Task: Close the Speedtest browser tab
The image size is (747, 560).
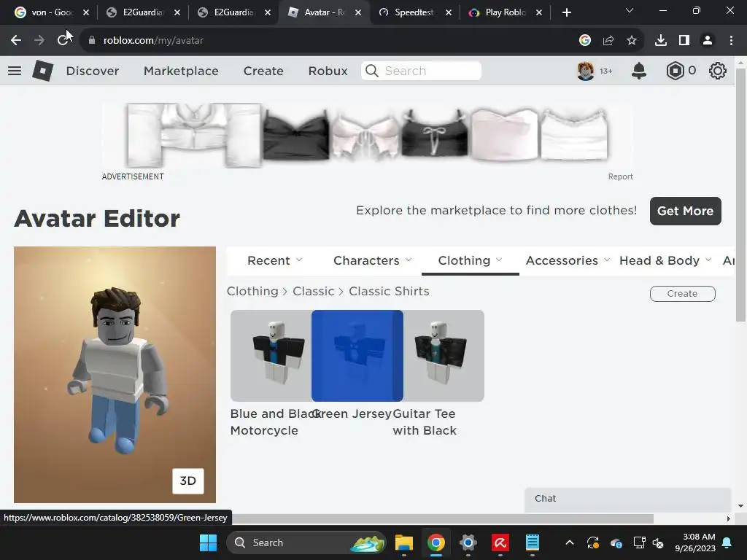Action: click(x=449, y=12)
